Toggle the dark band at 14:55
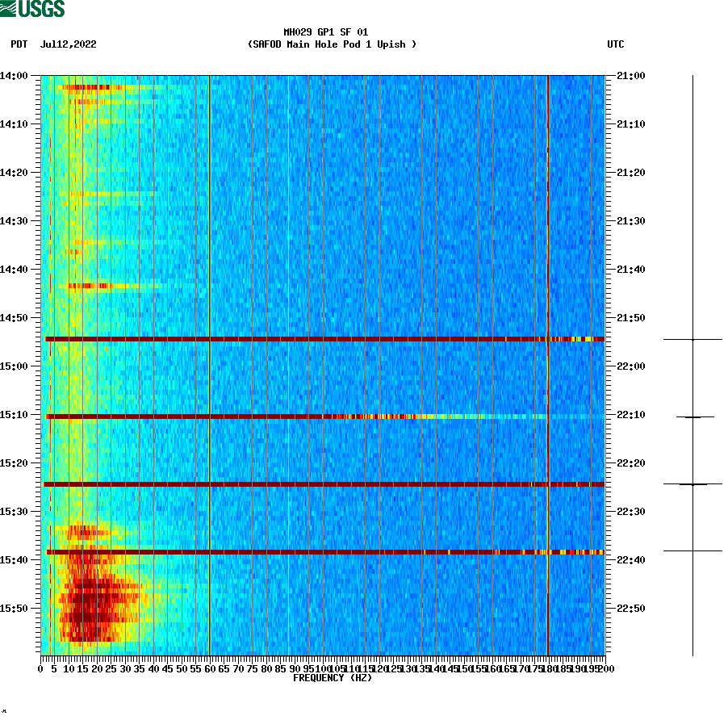 [x=323, y=339]
